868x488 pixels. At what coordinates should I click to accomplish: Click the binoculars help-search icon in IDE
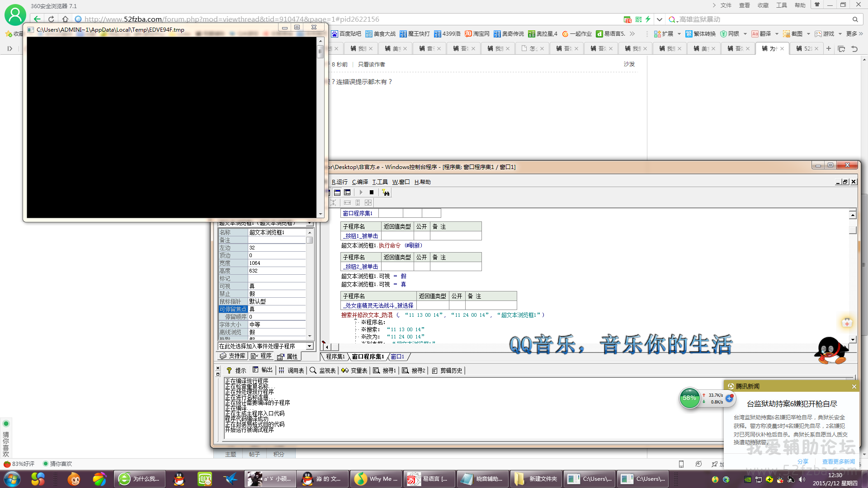coord(386,192)
